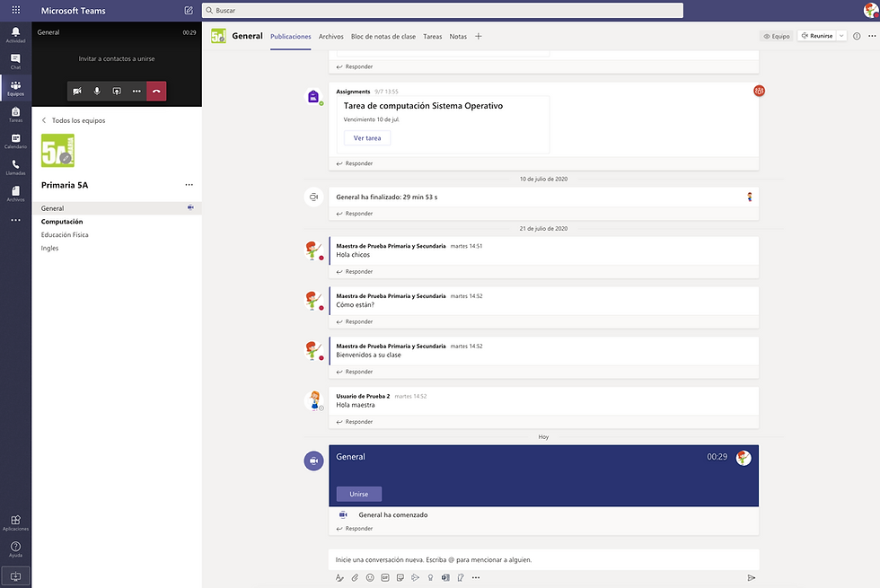This screenshot has height=588, width=880.
Task: Open the emoji picker
Action: (x=370, y=577)
